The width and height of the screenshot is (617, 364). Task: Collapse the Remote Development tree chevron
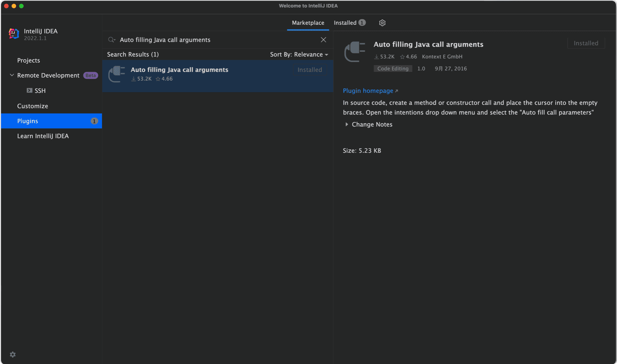pos(12,75)
